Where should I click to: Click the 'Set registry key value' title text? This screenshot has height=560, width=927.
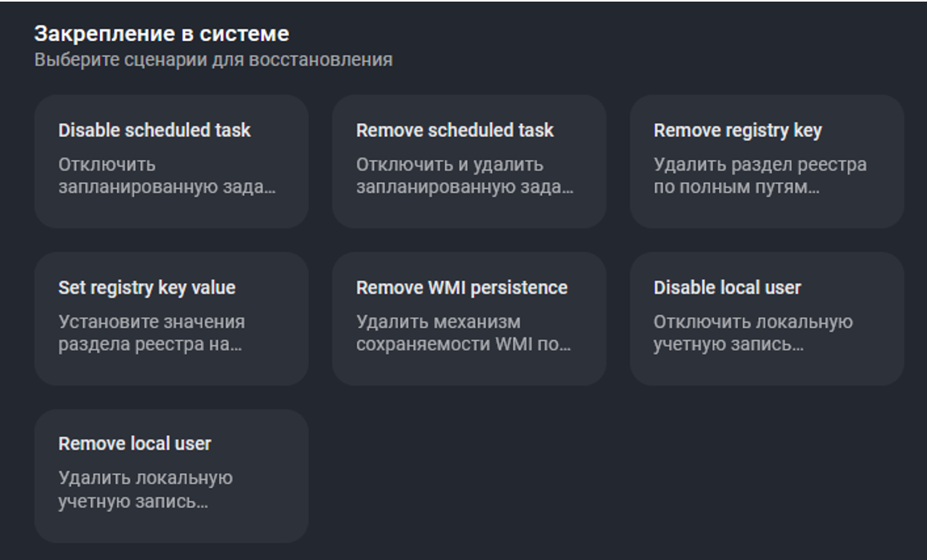click(146, 288)
